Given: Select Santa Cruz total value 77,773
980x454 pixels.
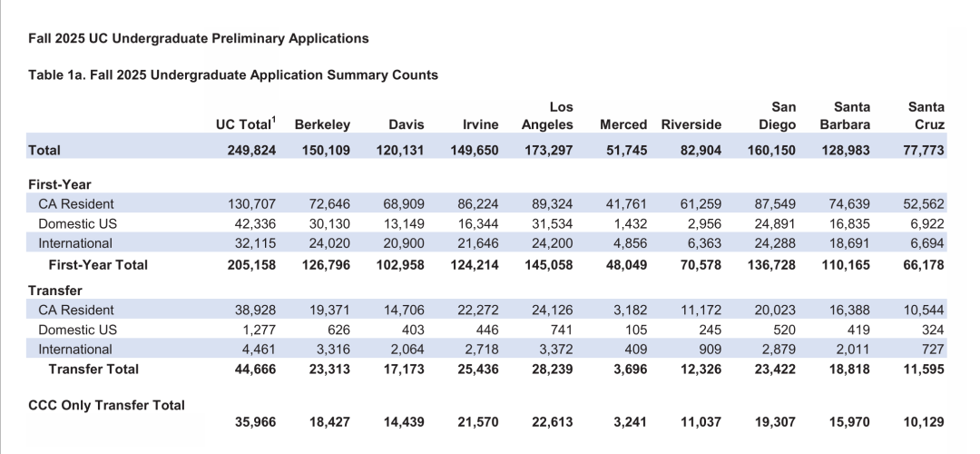Looking at the screenshot, I should coord(924,150).
